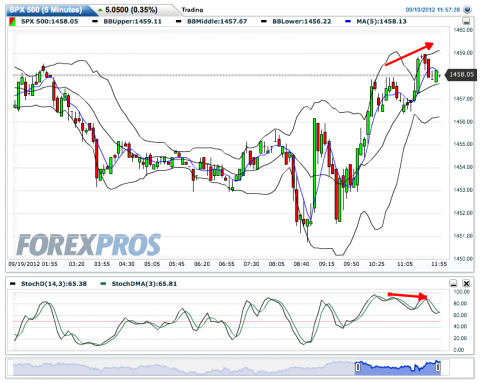The image size is (480, 383).
Task: Click the 5.0500 (0.35%) price change value
Action: (131, 10)
